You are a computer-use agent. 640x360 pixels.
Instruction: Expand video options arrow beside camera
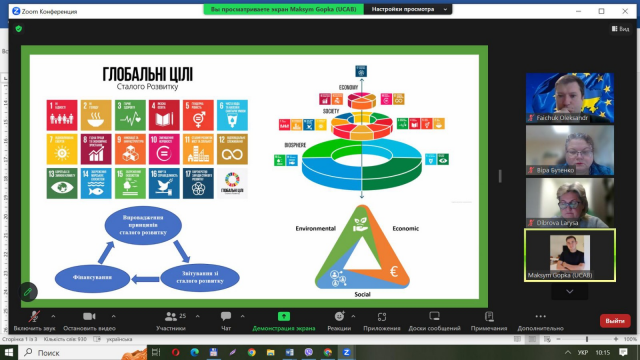click(113, 316)
